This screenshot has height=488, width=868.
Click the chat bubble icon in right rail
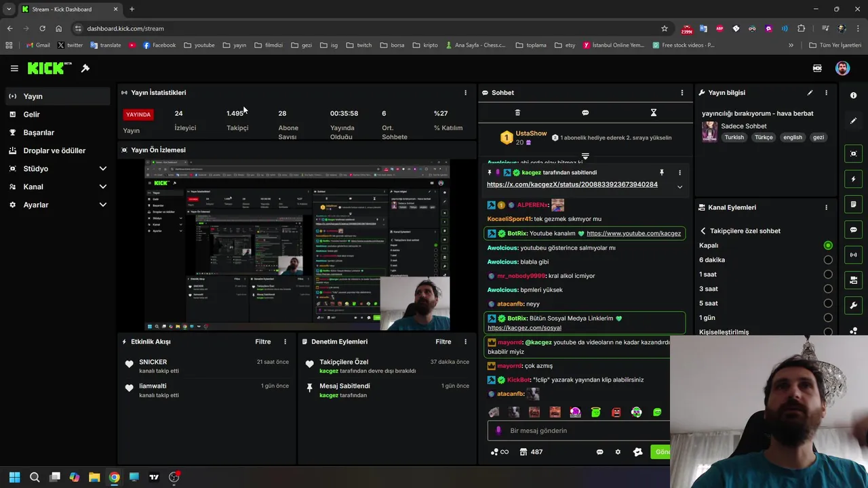tap(853, 230)
